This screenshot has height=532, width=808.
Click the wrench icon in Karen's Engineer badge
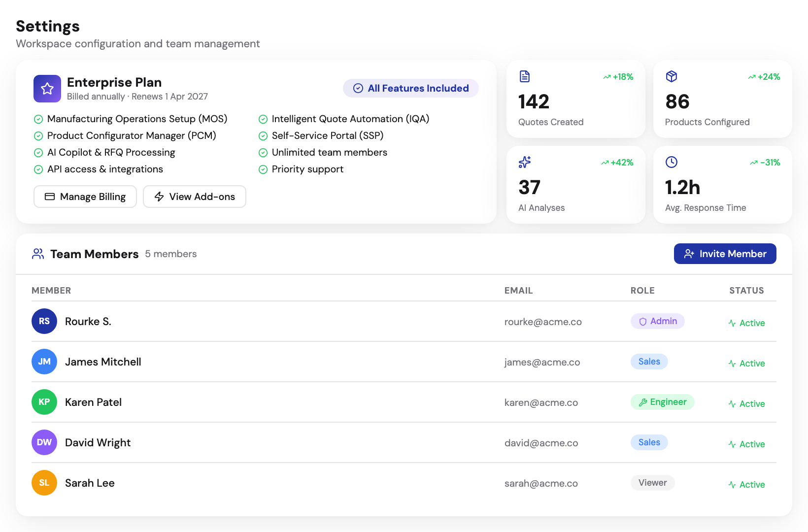pos(644,402)
